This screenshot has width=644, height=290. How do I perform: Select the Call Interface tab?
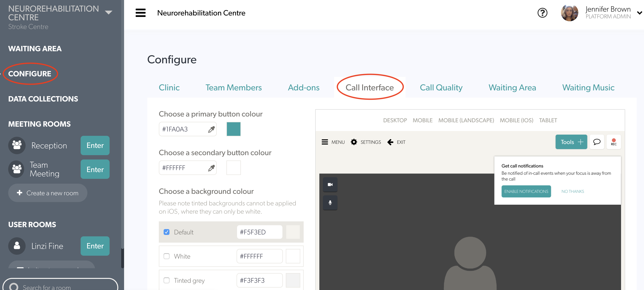(370, 87)
